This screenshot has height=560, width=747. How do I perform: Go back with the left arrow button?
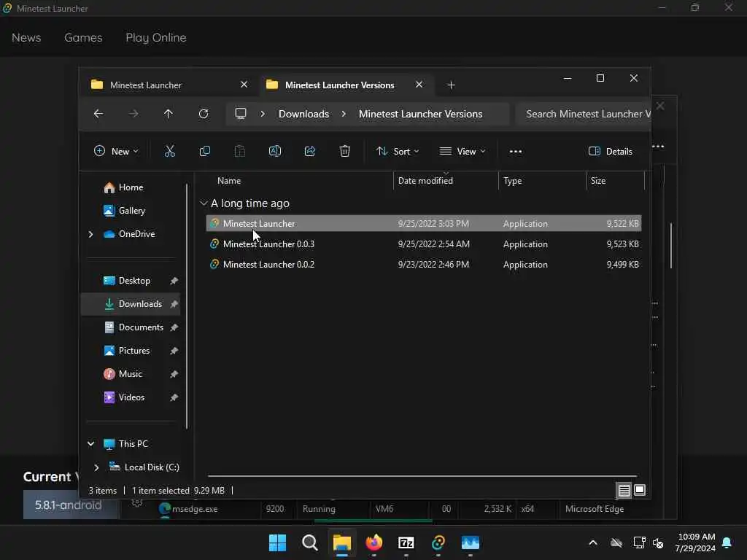click(x=98, y=114)
